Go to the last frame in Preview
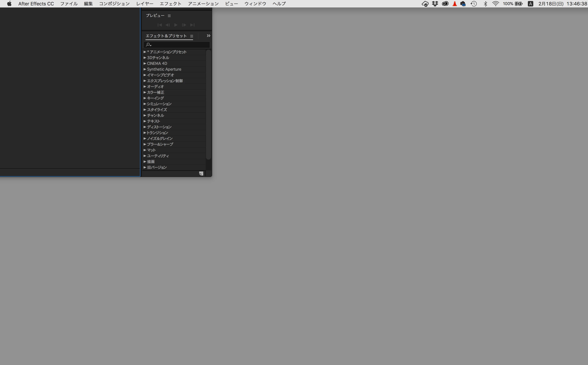The height and width of the screenshot is (365, 588). (192, 25)
